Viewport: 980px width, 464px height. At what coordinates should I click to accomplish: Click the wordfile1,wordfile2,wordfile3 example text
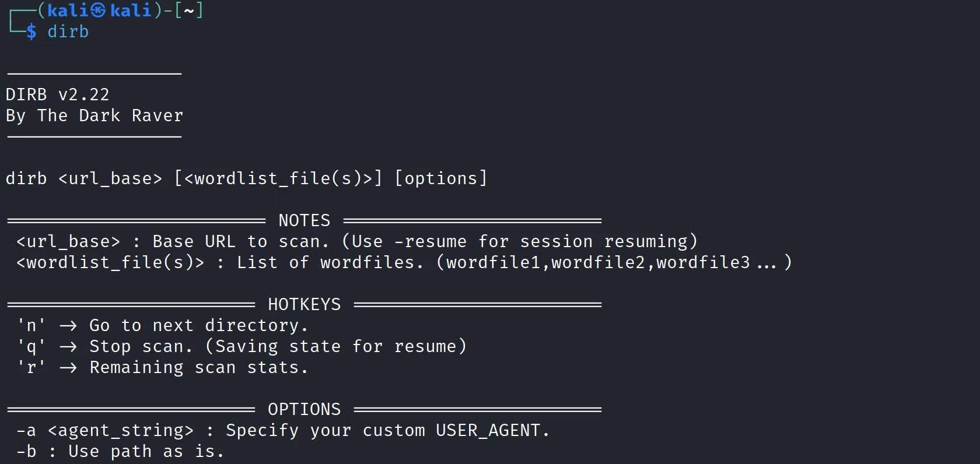(x=598, y=262)
